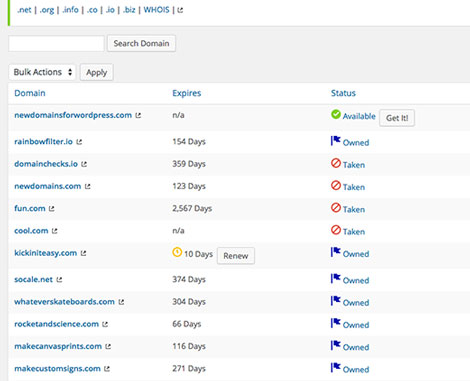Open external link icon beside domainchecks.io

coord(84,164)
